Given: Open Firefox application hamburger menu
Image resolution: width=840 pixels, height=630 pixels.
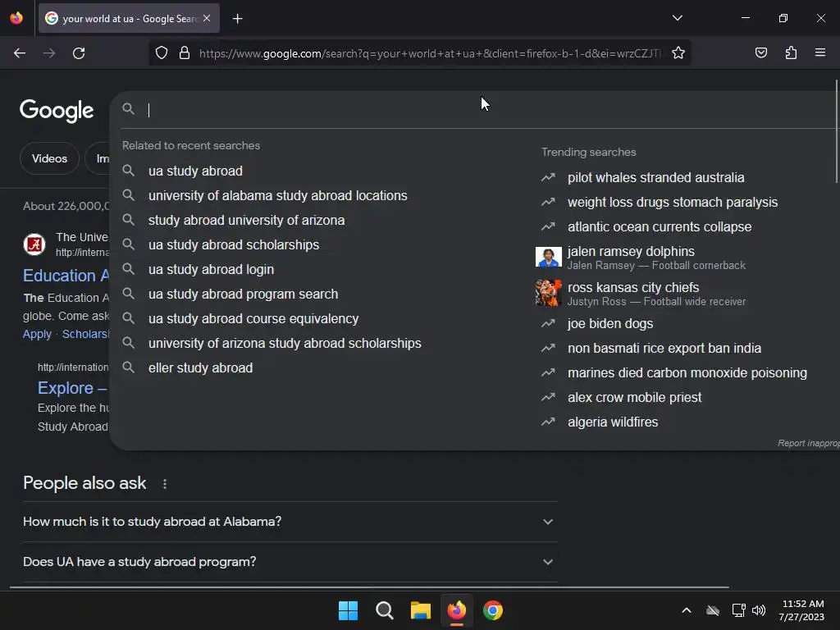Looking at the screenshot, I should [x=820, y=52].
